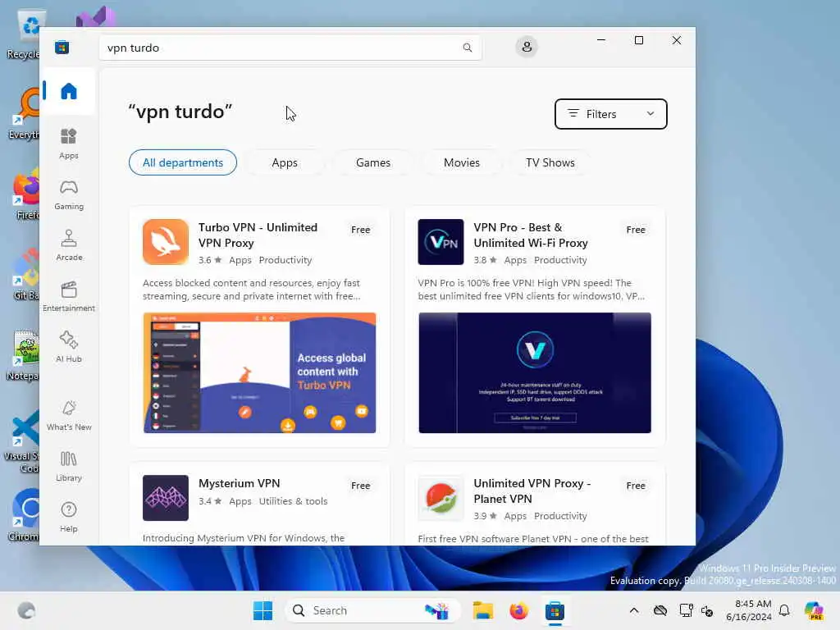Click the taskbar Search box
This screenshot has width=840, height=630.
pos(373,610)
